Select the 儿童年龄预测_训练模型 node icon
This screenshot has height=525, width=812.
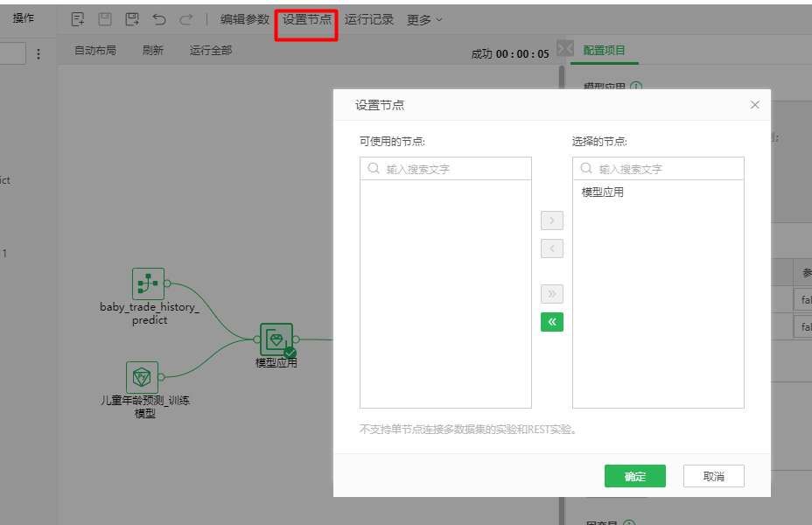pyautogui.click(x=142, y=377)
